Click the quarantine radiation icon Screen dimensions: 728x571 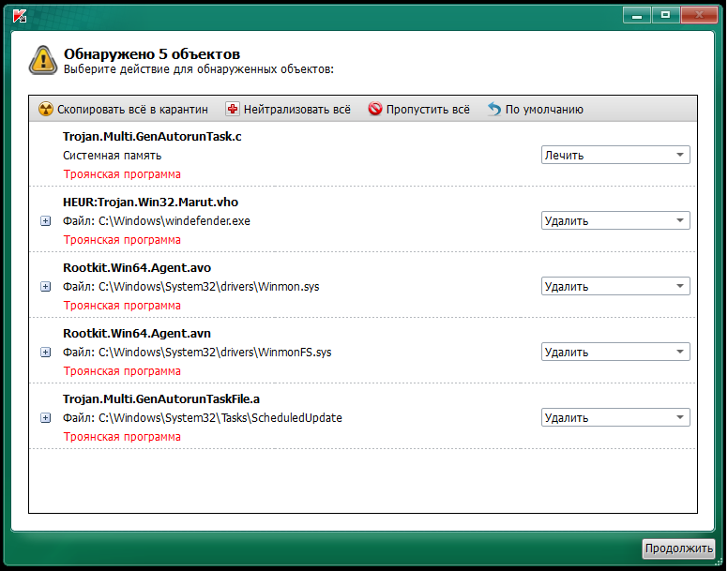pyautogui.click(x=45, y=110)
